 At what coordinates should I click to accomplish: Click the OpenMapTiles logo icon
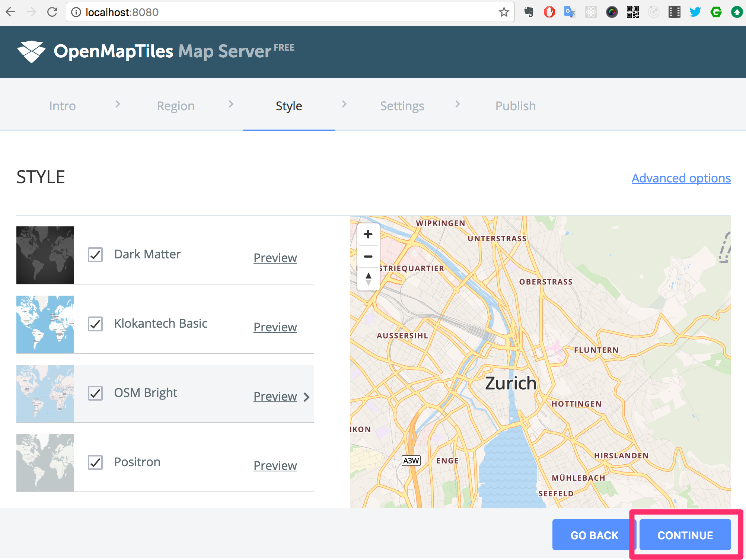[x=31, y=52]
